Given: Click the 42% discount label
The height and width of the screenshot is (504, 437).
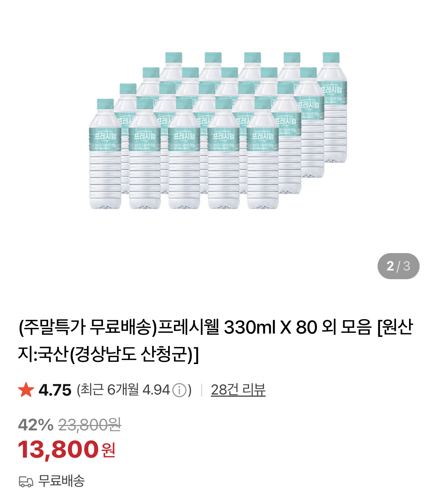Looking at the screenshot, I should point(36,425).
